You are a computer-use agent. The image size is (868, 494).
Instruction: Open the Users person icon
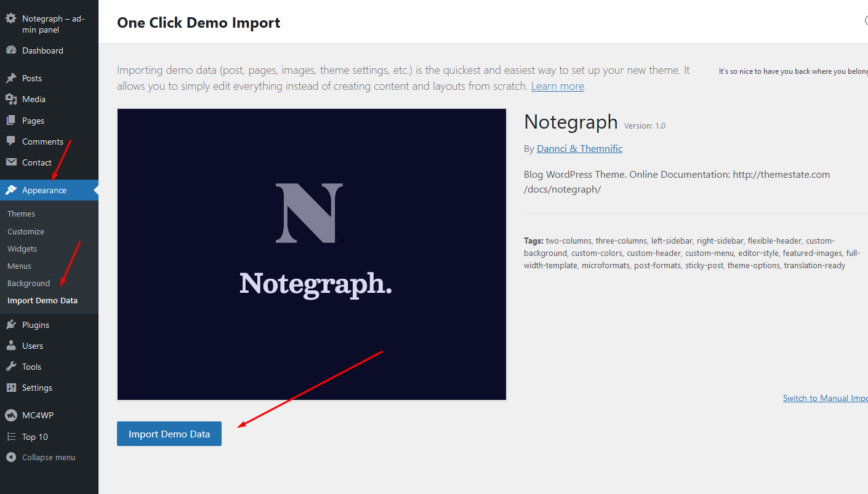pos(10,345)
